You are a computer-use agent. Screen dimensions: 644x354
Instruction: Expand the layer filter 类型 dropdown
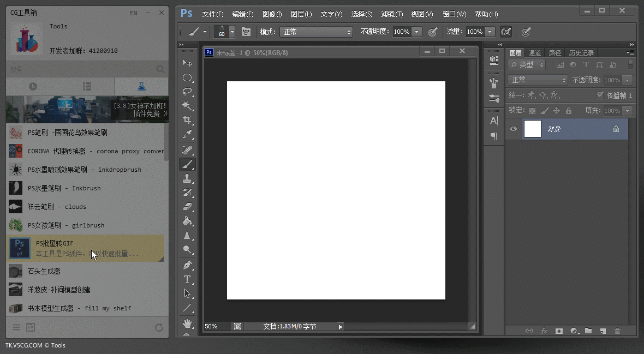(527, 65)
